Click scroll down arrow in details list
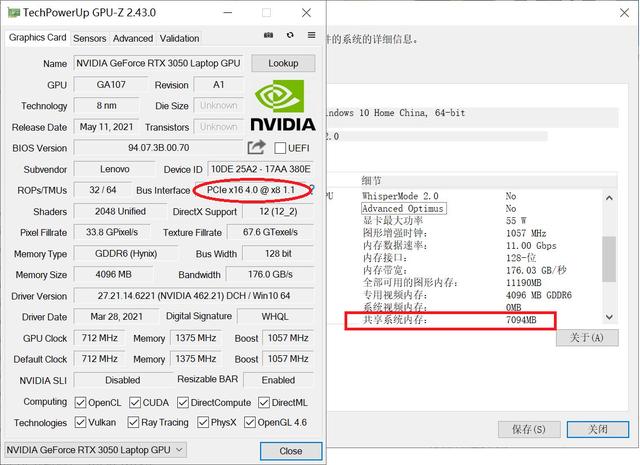Image resolution: width=640 pixels, height=465 pixels. [609, 317]
